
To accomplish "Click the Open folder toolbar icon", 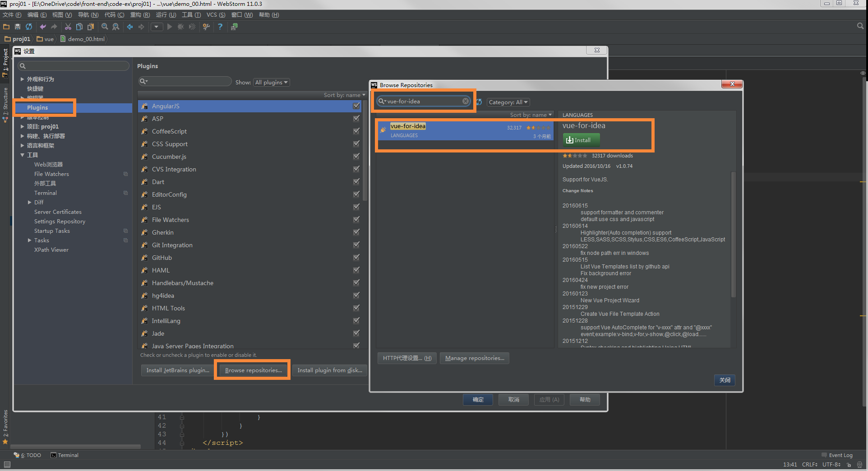I will (6, 27).
